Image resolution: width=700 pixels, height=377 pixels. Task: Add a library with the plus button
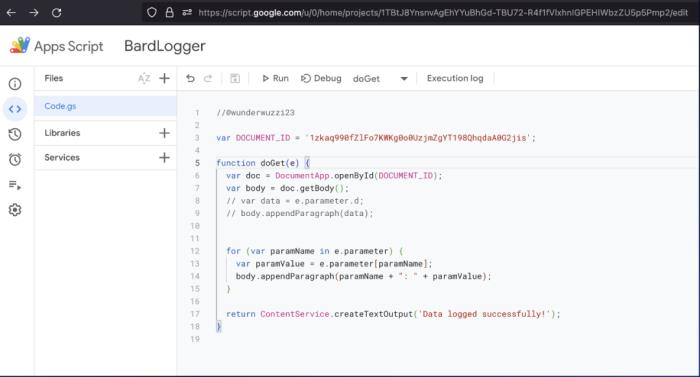click(x=164, y=133)
